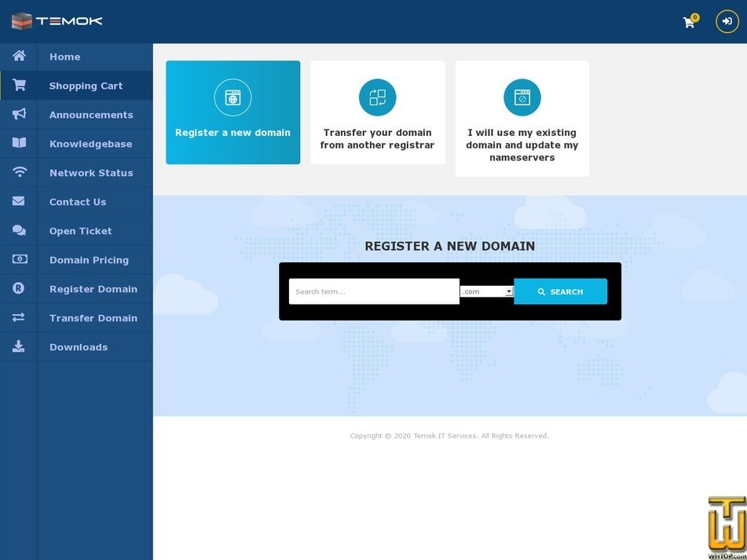Click the Network Status wifi icon
This screenshot has width=747, height=560.
tap(19, 173)
